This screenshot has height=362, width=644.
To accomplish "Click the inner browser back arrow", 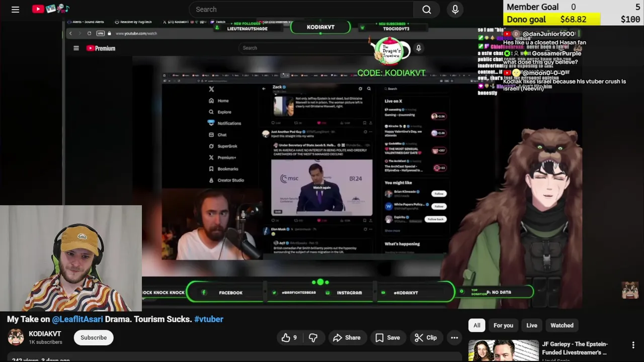I will click(x=70, y=33).
